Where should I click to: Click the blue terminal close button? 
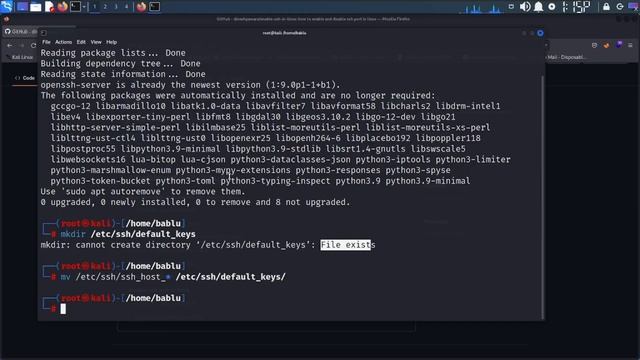tap(540, 33)
